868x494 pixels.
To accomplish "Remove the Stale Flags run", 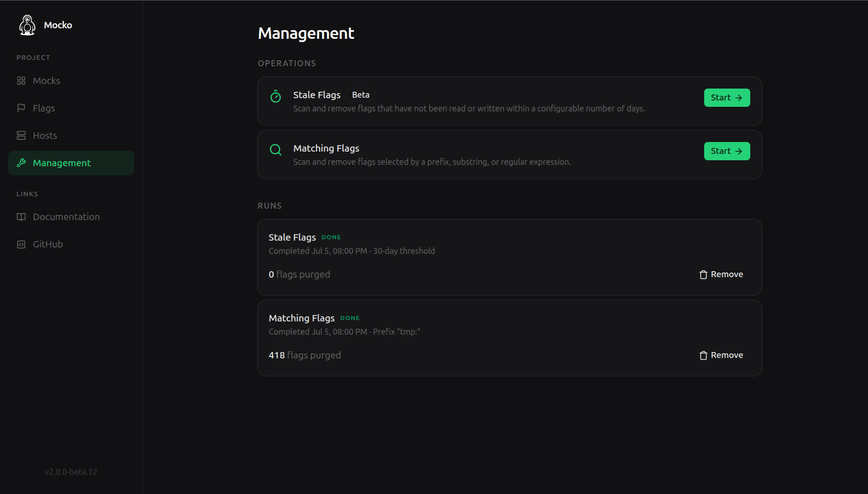I will pyautogui.click(x=721, y=274).
